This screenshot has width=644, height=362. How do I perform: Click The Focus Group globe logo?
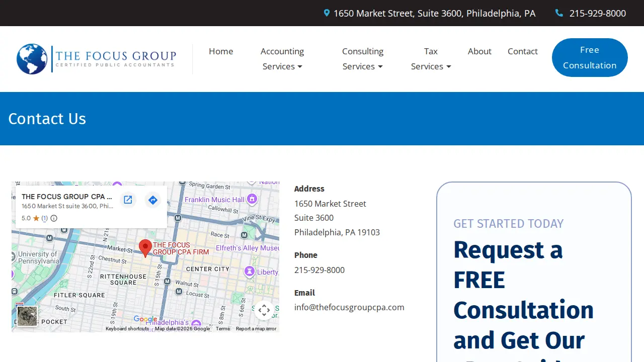pos(32,59)
